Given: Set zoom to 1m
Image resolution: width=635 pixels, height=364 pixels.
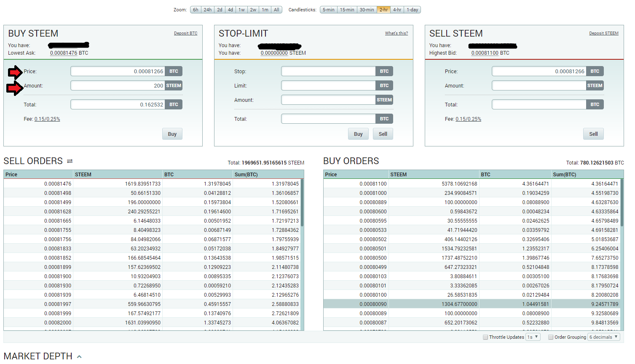Looking at the screenshot, I should click(x=265, y=10).
